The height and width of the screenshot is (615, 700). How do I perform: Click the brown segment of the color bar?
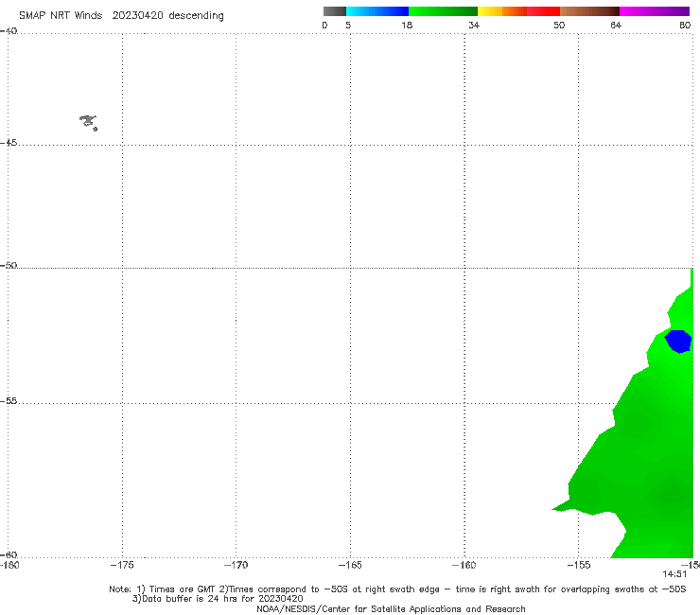click(x=589, y=11)
